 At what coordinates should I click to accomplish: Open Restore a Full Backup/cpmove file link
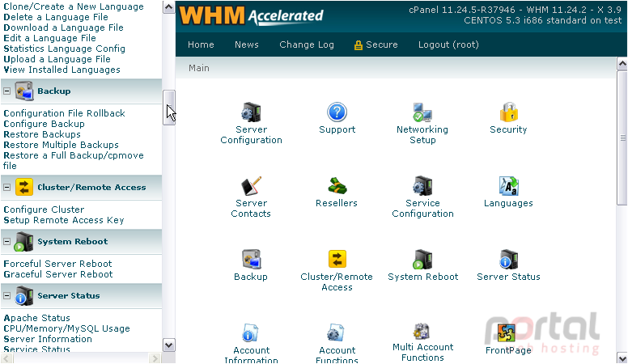(x=74, y=160)
